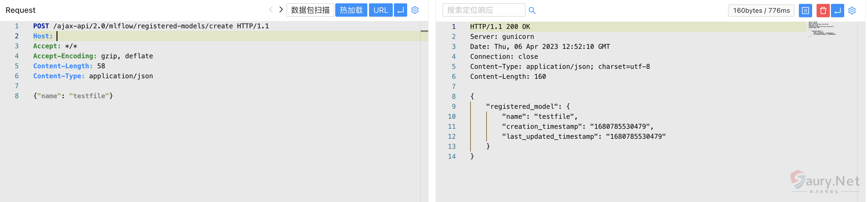This screenshot has height=202, width=868.
Task: Click the response code minimap
Action: coord(822,29)
